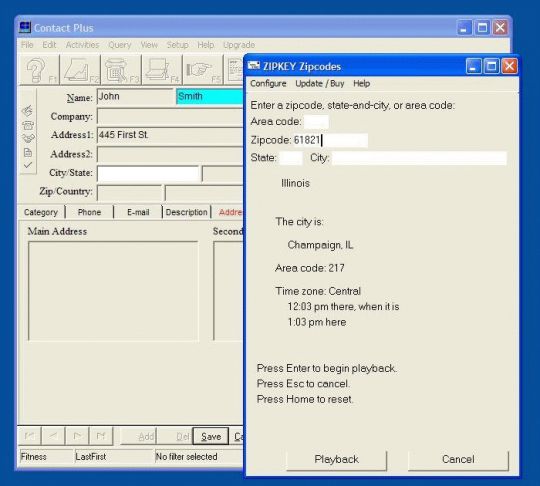The image size is (540, 486).
Task: Click the Time zone: Central result text
Action: (x=318, y=291)
